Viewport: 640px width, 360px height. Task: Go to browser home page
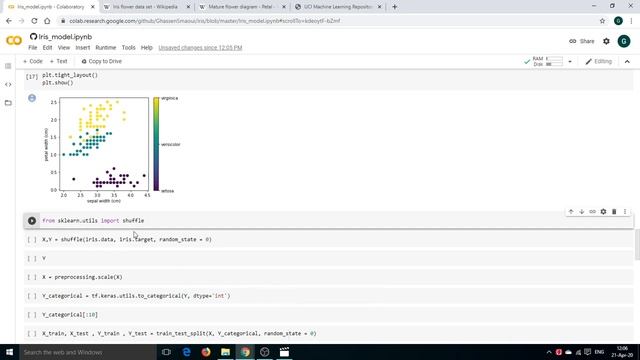(47, 21)
